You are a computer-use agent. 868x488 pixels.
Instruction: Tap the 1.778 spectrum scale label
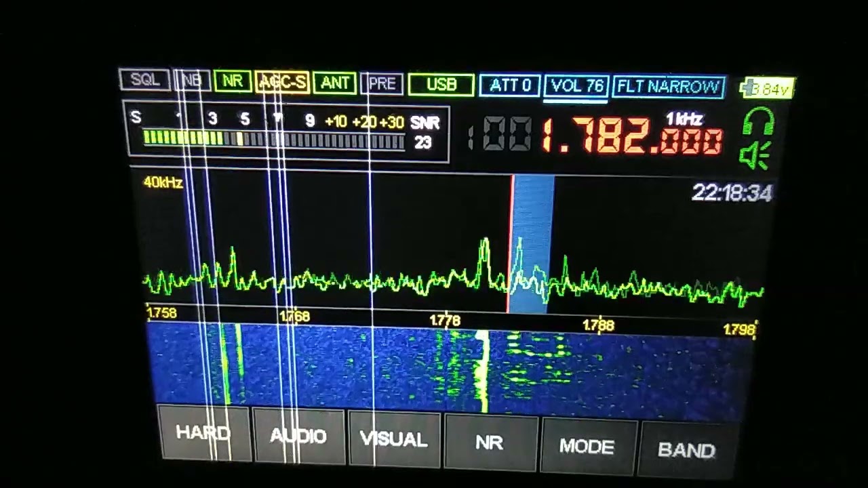(445, 321)
